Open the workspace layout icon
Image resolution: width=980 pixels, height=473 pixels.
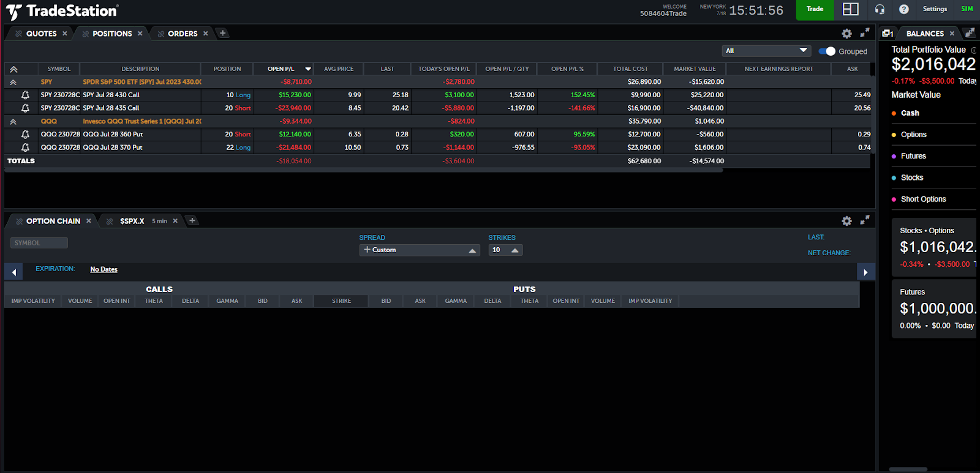coord(850,9)
